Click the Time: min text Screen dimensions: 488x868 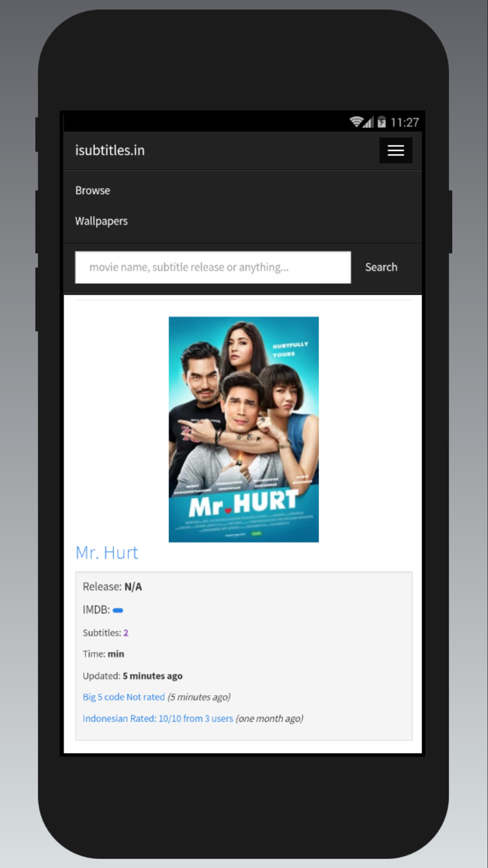(x=103, y=654)
